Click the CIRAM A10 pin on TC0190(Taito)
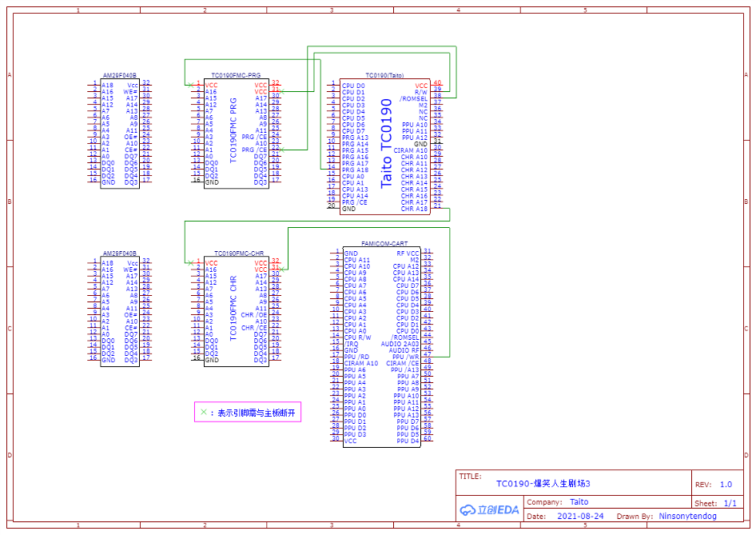 pyautogui.click(x=411, y=150)
